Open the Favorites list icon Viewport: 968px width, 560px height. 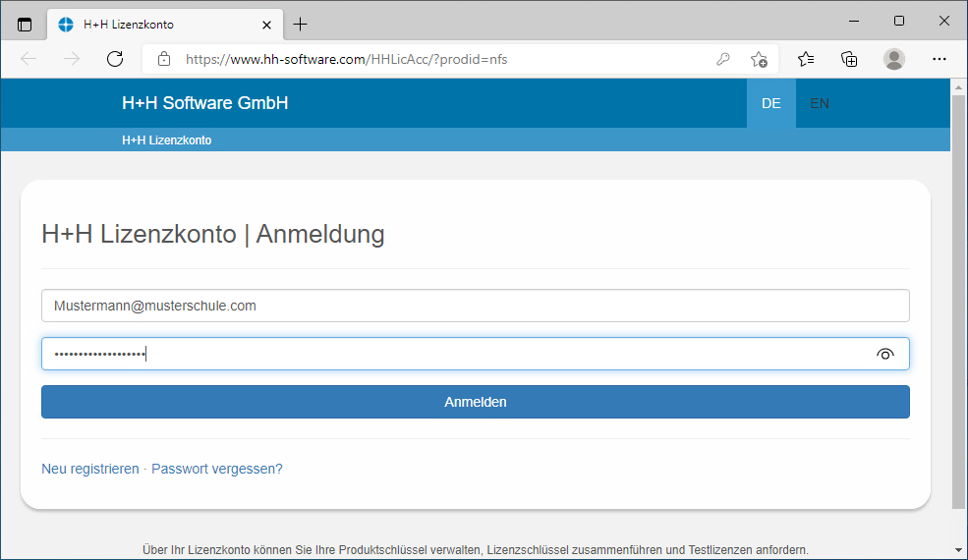[x=806, y=59]
